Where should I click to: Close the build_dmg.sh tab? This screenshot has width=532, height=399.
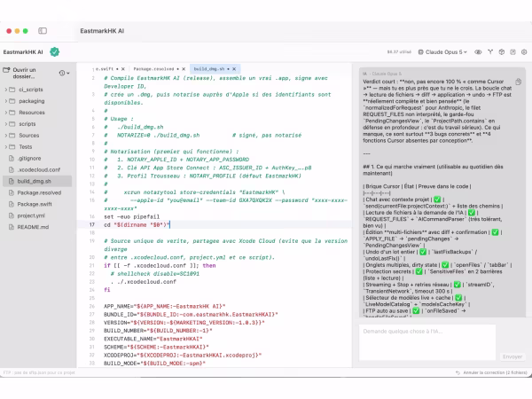pos(234,69)
